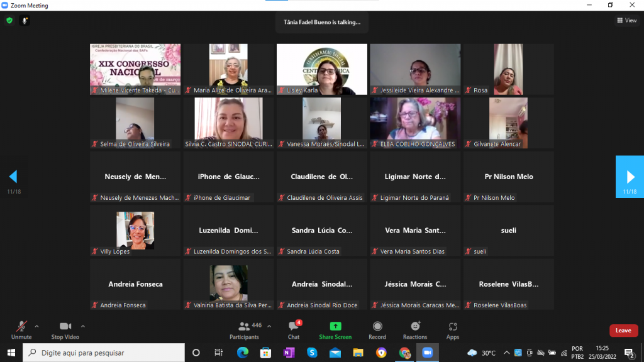This screenshot has width=644, height=362.
Task: Open the Reactions menu
Action: 415,330
